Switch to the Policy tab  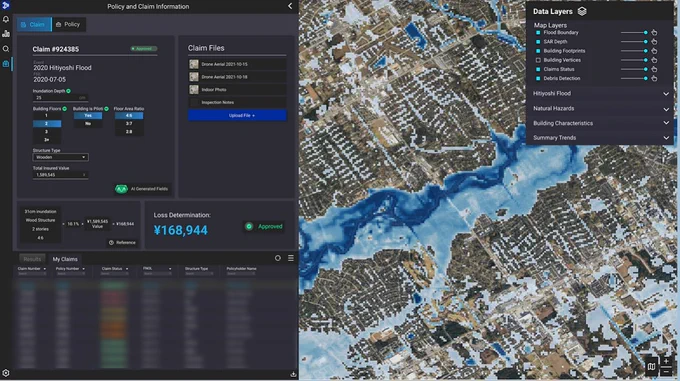click(x=69, y=24)
